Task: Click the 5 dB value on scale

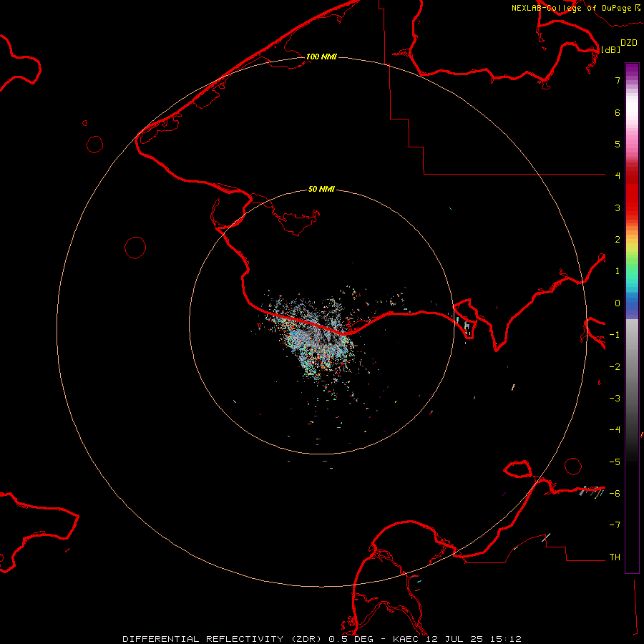Action: point(618,144)
